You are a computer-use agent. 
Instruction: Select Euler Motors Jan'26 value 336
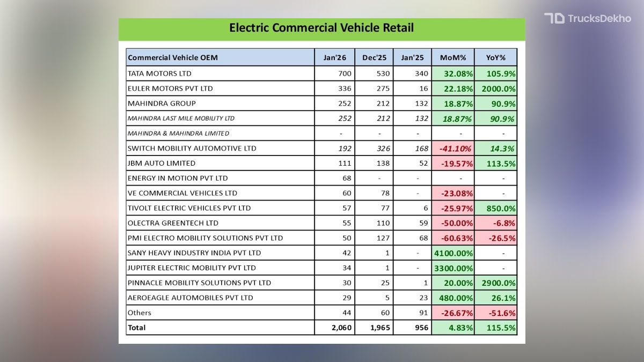(x=345, y=88)
